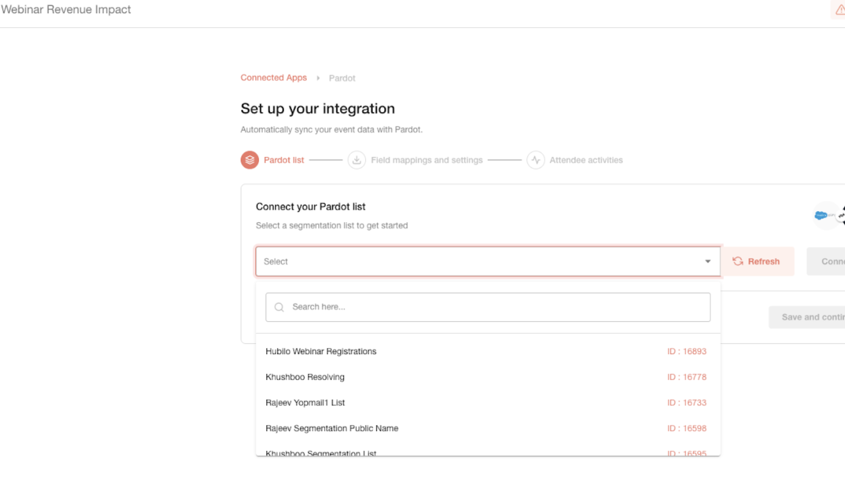Choose Hubilo Webinar Registrations from the list
Viewport: 845px width, 504px height.
[x=488, y=351]
